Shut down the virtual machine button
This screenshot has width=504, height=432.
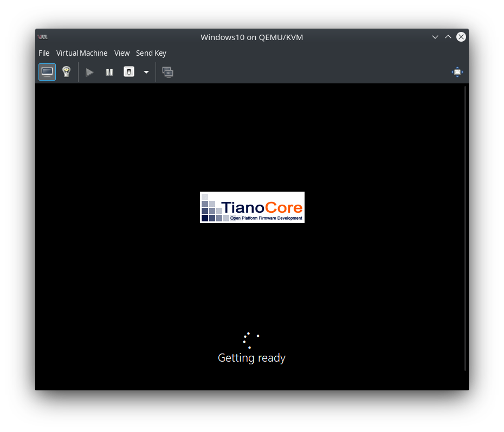coord(129,72)
